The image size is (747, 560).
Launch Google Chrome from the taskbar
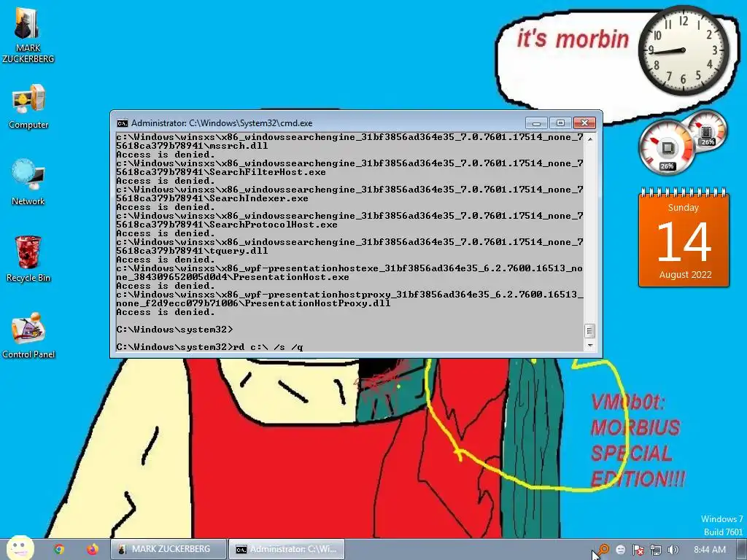58,549
